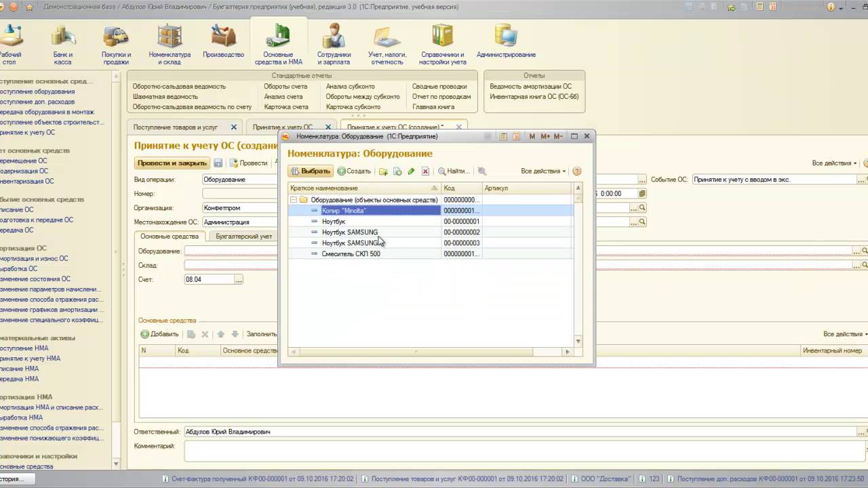The width and height of the screenshot is (868, 488).
Task: Click the cancel search icon in dialog
Action: click(481, 171)
